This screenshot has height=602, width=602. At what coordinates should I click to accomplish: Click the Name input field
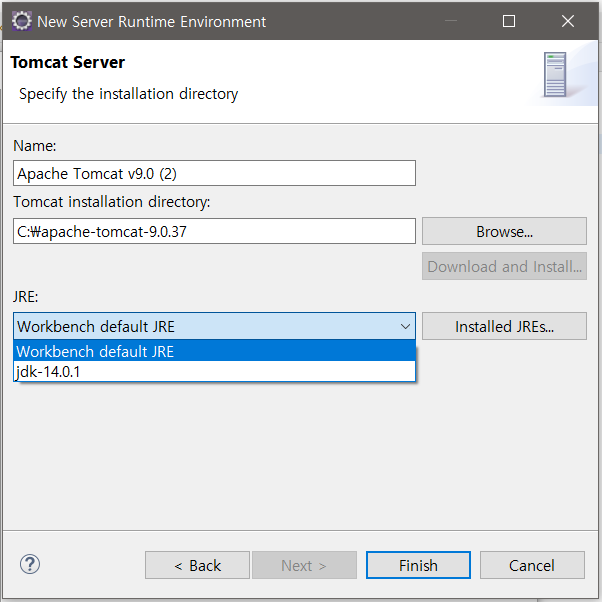click(x=214, y=173)
